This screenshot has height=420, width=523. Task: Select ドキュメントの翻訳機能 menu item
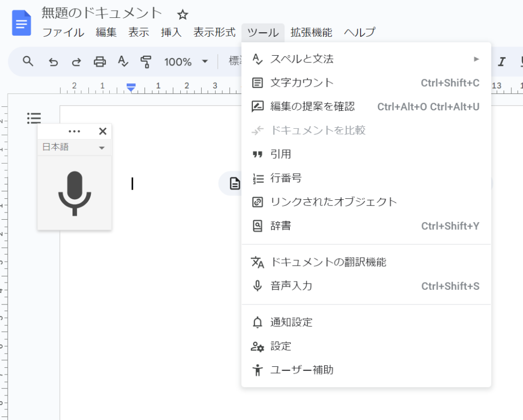point(366,262)
